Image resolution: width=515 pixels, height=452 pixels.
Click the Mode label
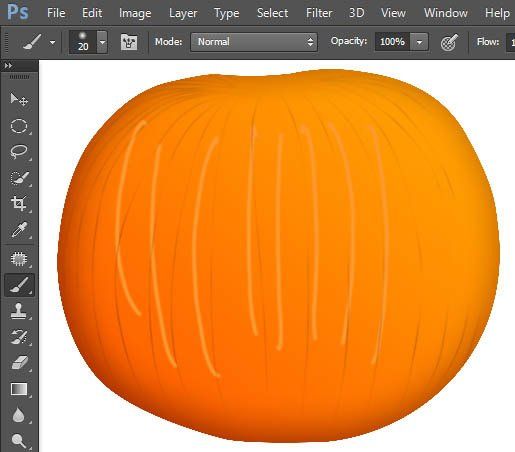(168, 42)
